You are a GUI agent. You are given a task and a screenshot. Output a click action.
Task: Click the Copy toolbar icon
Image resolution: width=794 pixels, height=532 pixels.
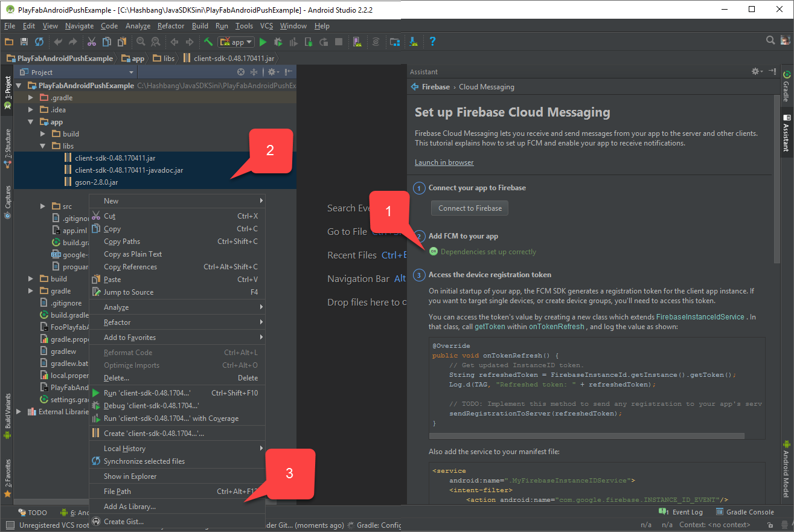pyautogui.click(x=106, y=42)
